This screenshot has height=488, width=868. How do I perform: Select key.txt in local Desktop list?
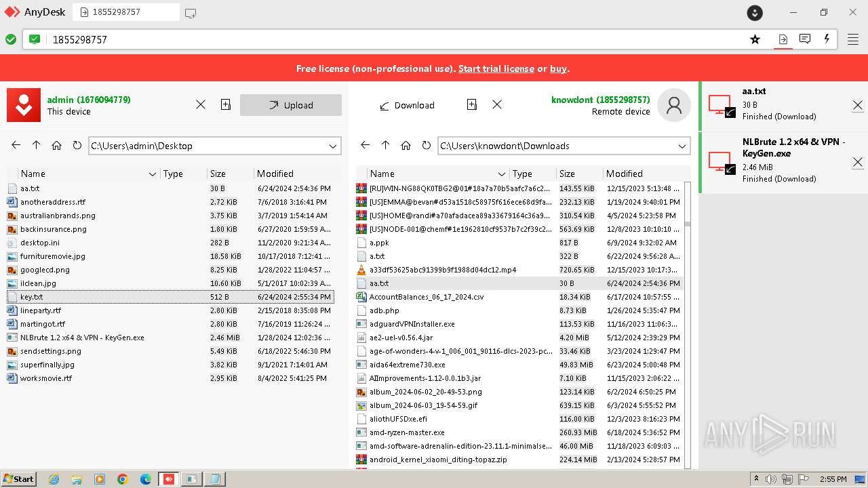(x=170, y=297)
